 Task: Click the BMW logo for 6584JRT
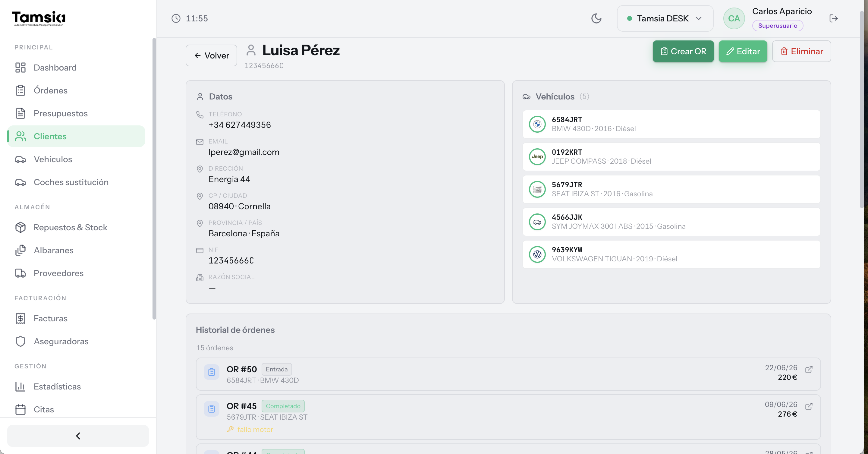(x=537, y=124)
